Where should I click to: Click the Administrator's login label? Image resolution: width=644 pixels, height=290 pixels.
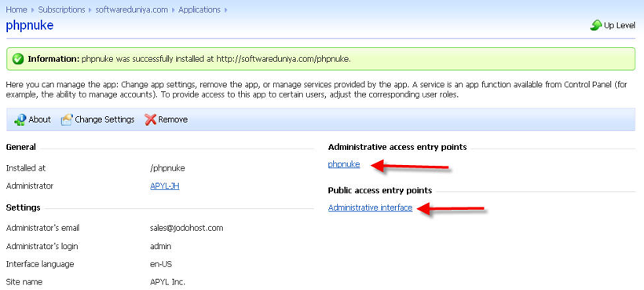tap(42, 247)
